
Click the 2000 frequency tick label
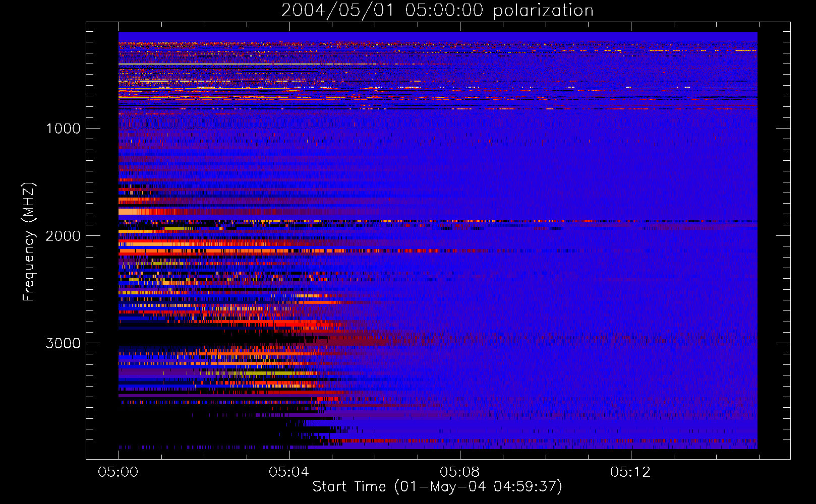coord(63,236)
